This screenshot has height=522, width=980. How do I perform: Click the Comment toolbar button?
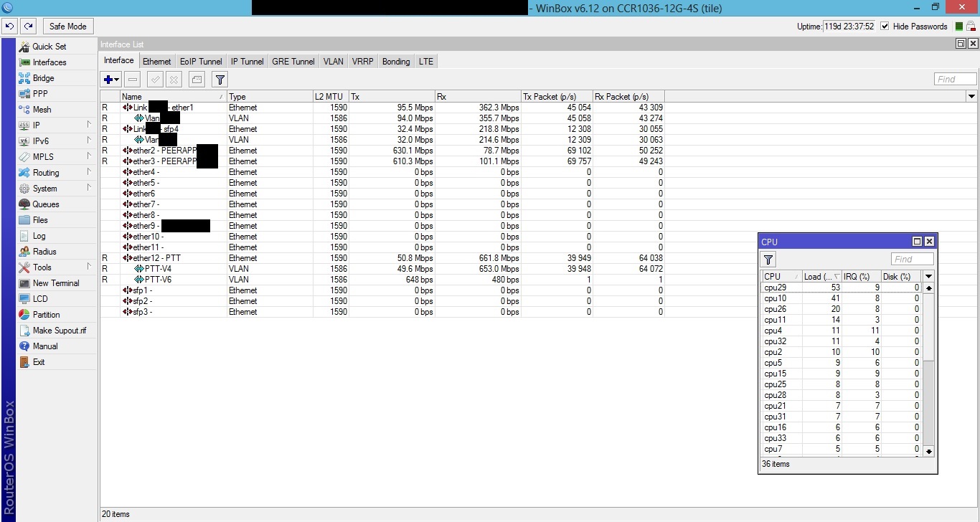(196, 80)
